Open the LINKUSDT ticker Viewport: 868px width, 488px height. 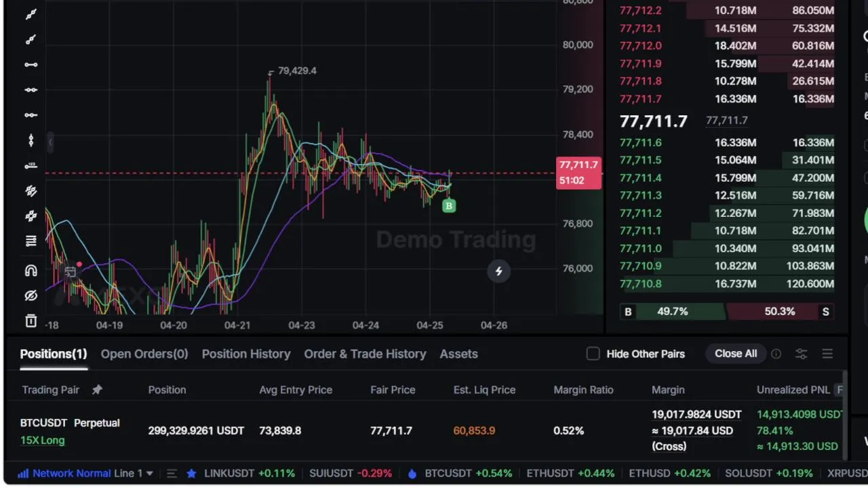pos(248,474)
